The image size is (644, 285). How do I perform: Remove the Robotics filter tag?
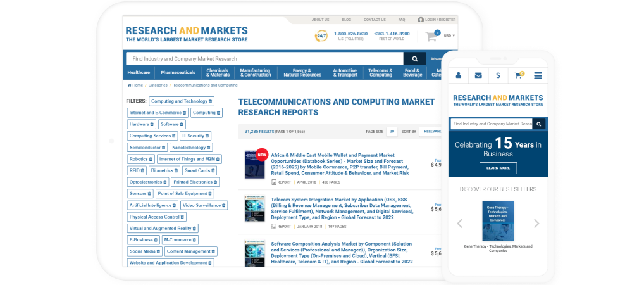pyautogui.click(x=151, y=159)
